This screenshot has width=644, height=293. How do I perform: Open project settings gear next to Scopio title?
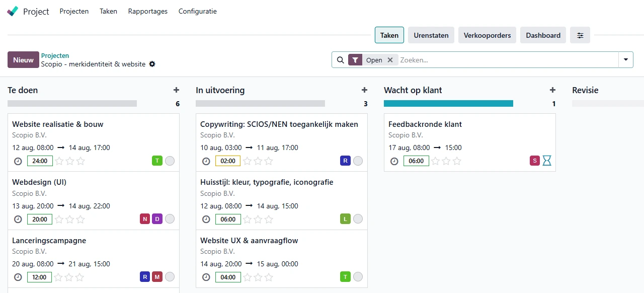pyautogui.click(x=152, y=64)
